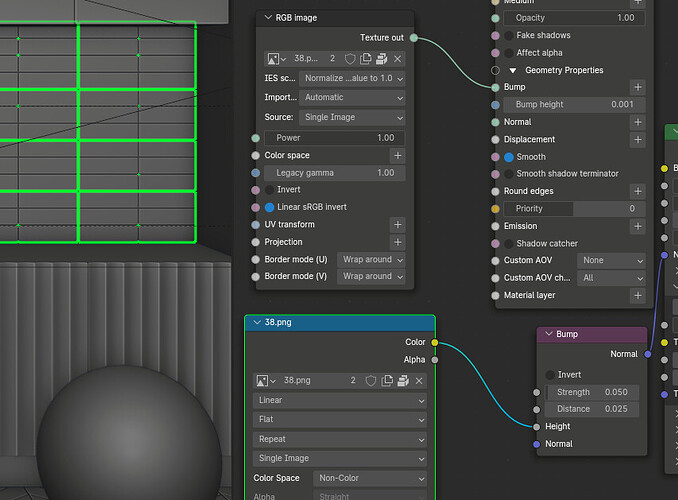Add node to Color space input

(398, 155)
